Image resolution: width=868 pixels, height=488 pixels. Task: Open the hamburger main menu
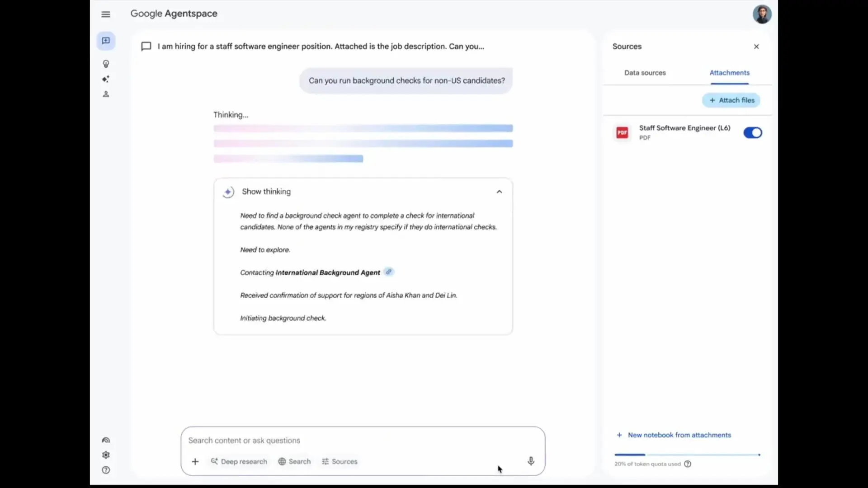coord(106,14)
